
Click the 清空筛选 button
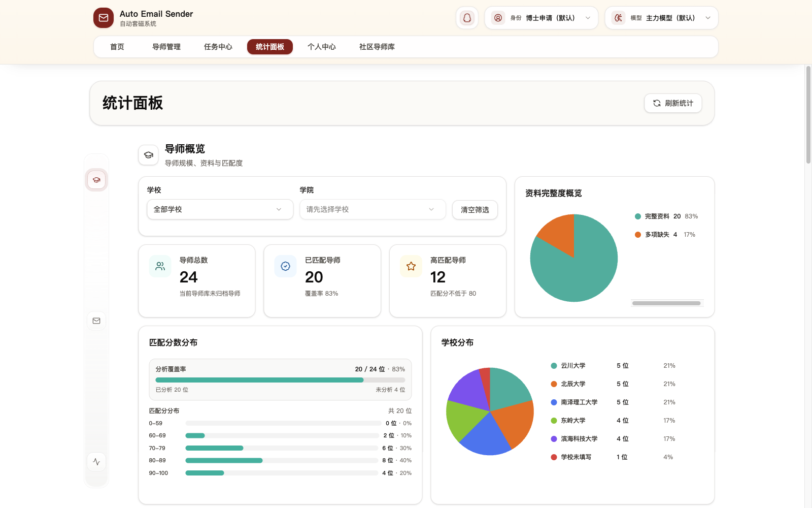point(475,210)
